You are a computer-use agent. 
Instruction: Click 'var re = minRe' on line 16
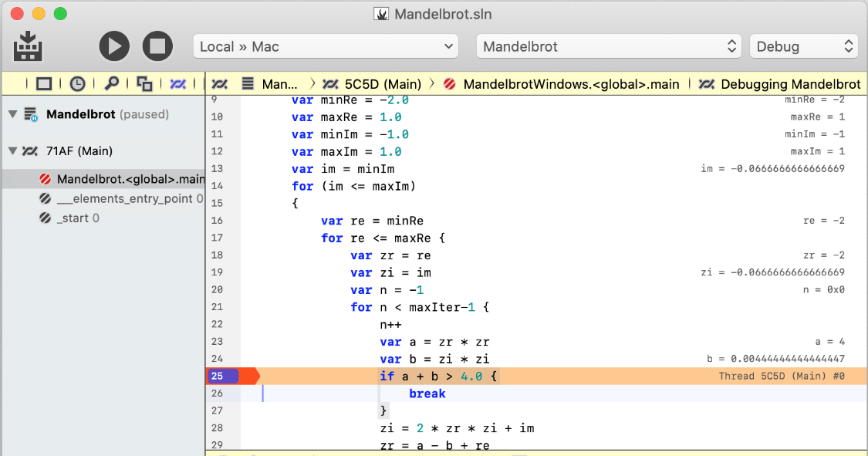click(x=372, y=221)
